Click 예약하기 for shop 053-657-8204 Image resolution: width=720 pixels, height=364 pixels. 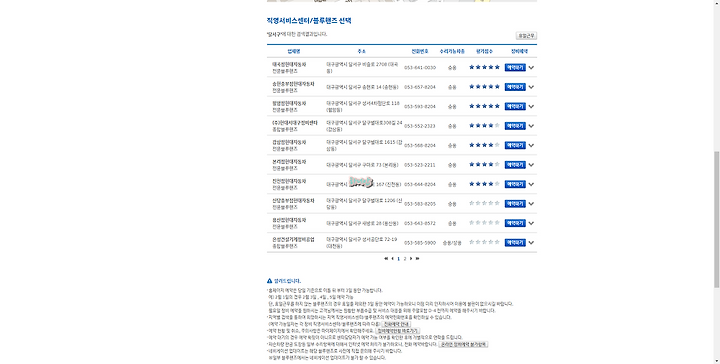point(515,87)
